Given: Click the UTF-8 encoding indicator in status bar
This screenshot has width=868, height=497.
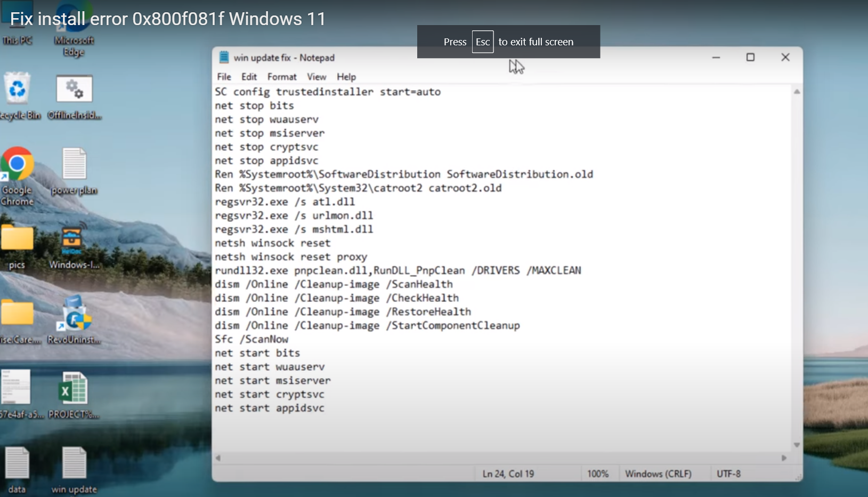Looking at the screenshot, I should pos(728,474).
